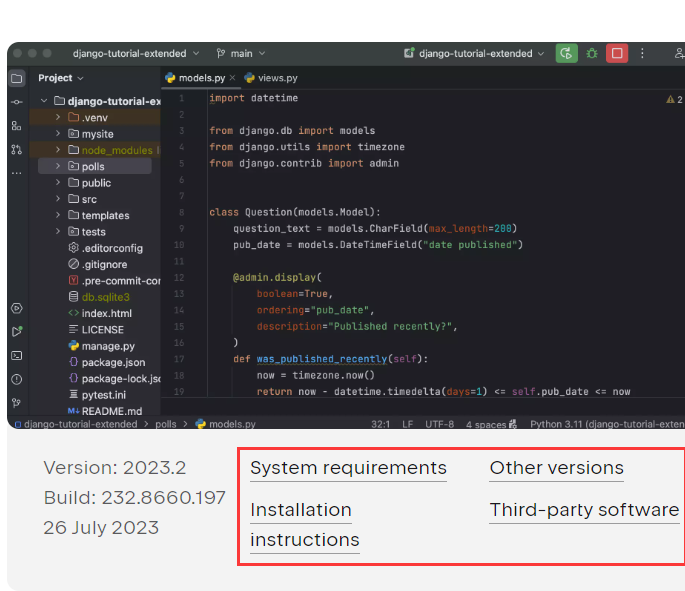This screenshot has height=591, width=685.
Task: Click django-tutorial-extended breadcrumb in status bar
Action: click(x=76, y=424)
